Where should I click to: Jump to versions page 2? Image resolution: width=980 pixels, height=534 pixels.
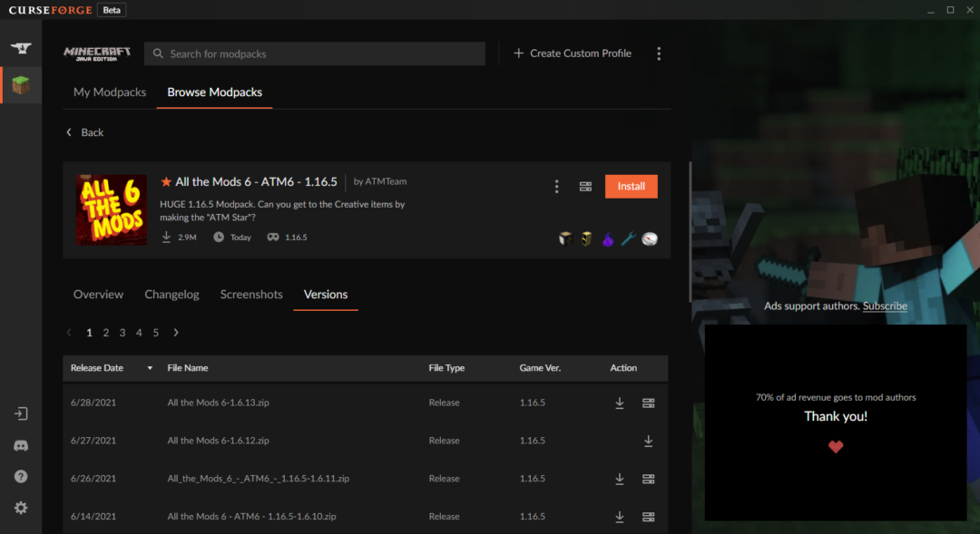coord(105,333)
